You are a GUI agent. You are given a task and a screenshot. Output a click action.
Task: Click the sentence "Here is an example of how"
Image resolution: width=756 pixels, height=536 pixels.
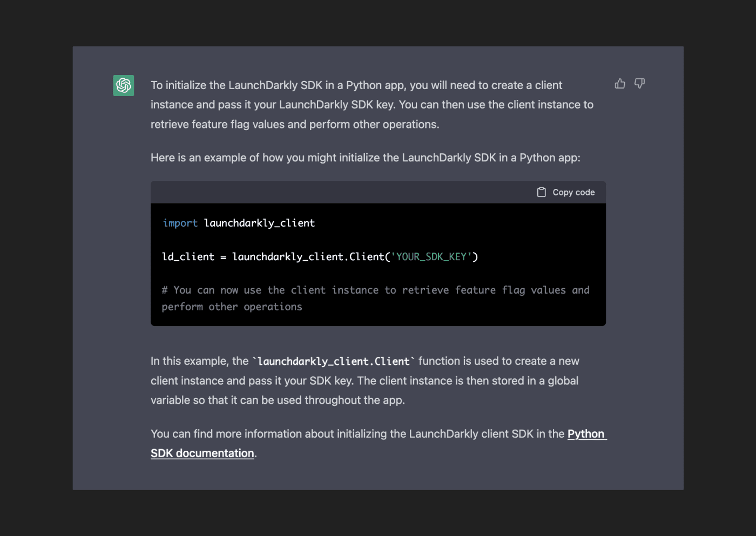point(365,158)
